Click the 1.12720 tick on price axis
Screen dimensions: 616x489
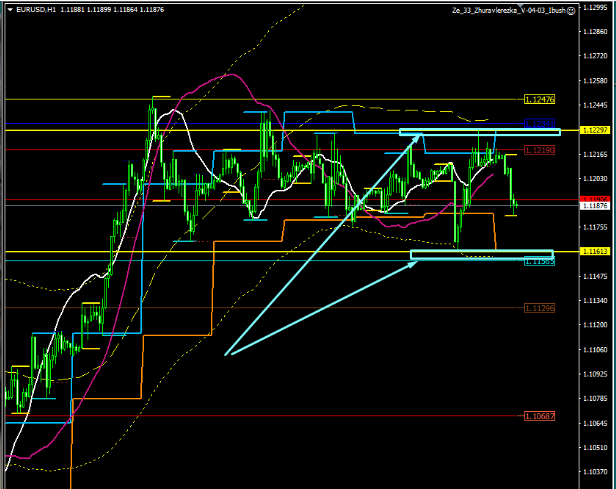pos(595,56)
